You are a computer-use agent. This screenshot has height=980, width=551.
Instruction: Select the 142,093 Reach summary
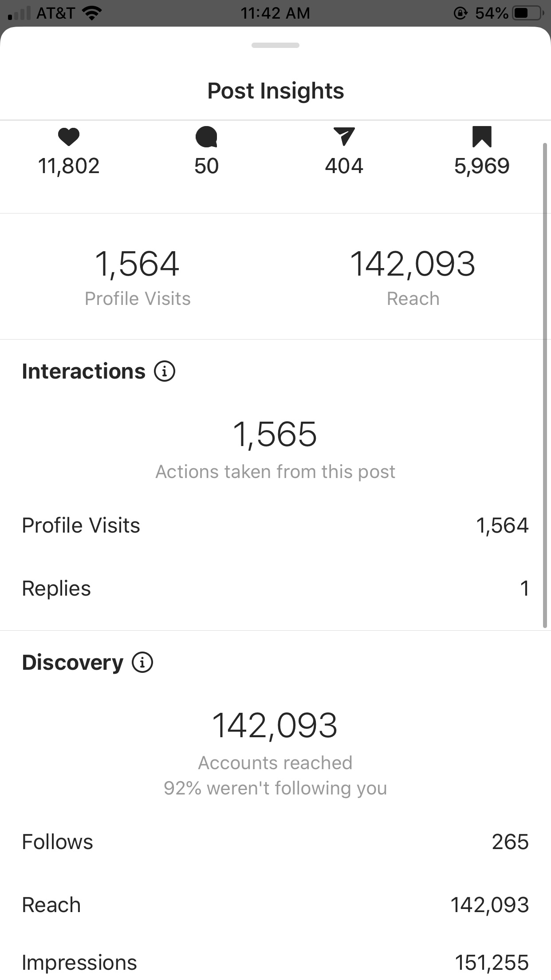(413, 277)
